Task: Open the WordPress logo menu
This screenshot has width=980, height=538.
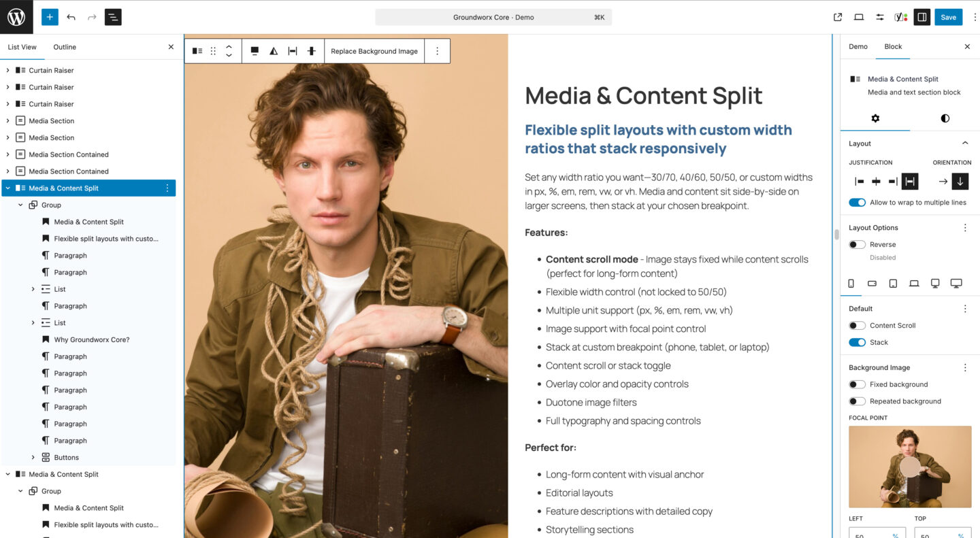Action: [16, 17]
